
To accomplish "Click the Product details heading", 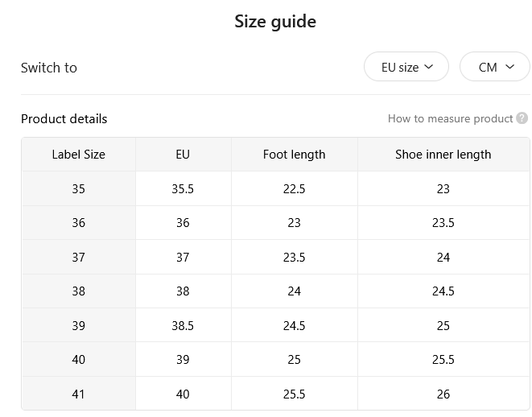I will click(64, 119).
